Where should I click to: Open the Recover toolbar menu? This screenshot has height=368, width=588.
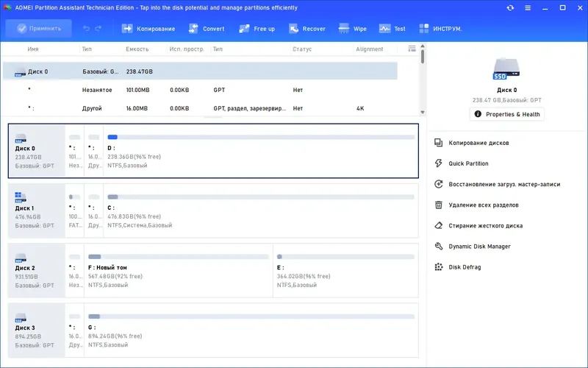click(x=307, y=29)
